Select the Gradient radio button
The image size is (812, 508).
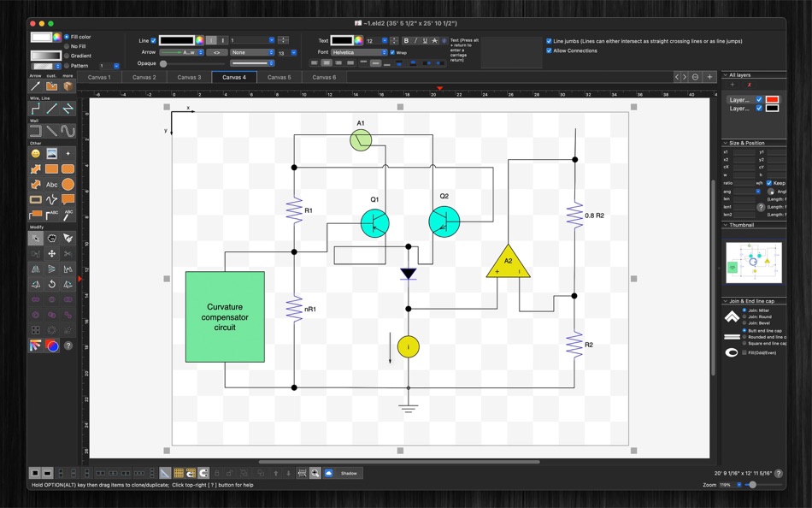point(67,56)
